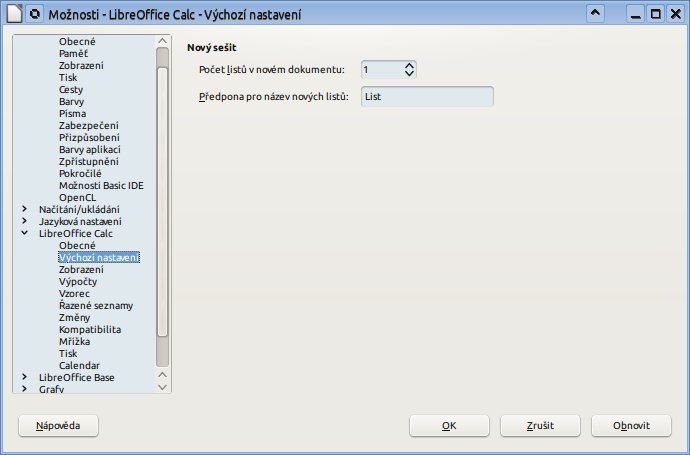Increase number of sheets with spinner up arrow
690x455 pixels.
click(409, 66)
